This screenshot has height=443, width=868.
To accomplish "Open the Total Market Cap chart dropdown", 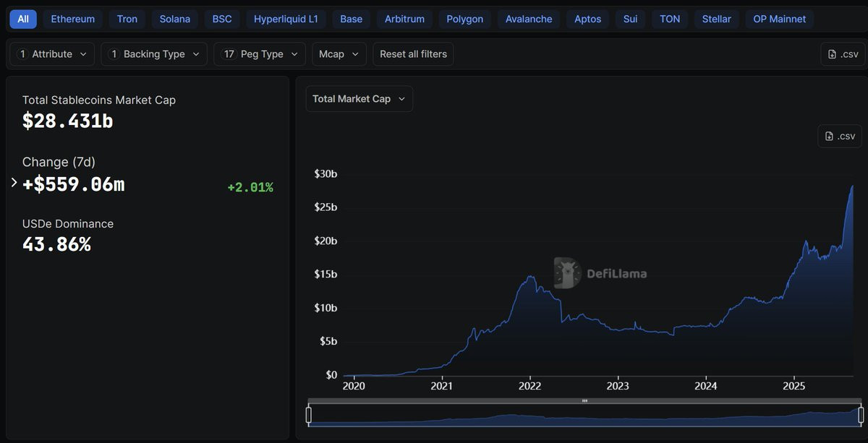I will [x=359, y=99].
